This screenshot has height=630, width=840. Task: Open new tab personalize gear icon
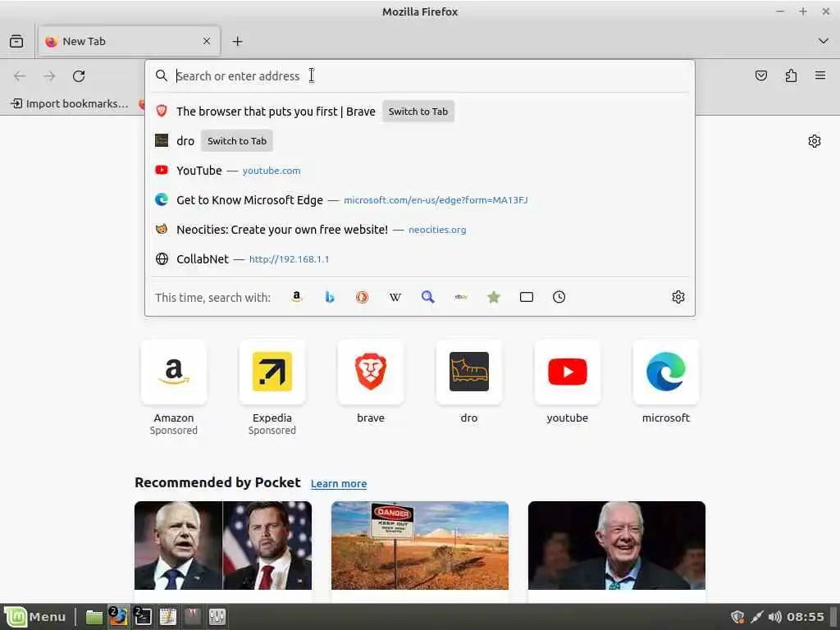pyautogui.click(x=815, y=141)
